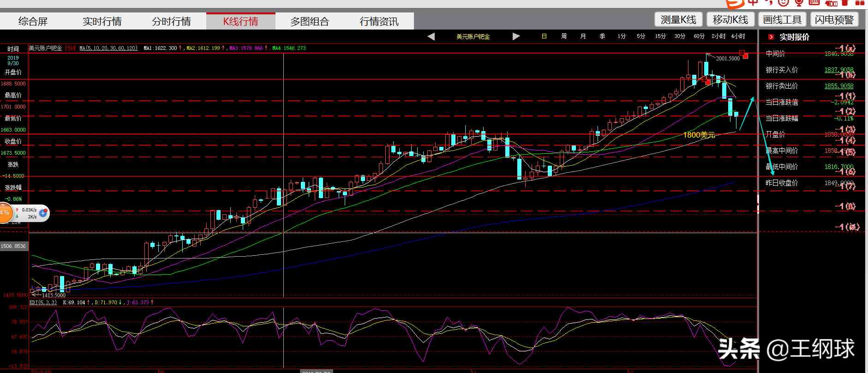Click the next instrument right arrow

click(516, 36)
